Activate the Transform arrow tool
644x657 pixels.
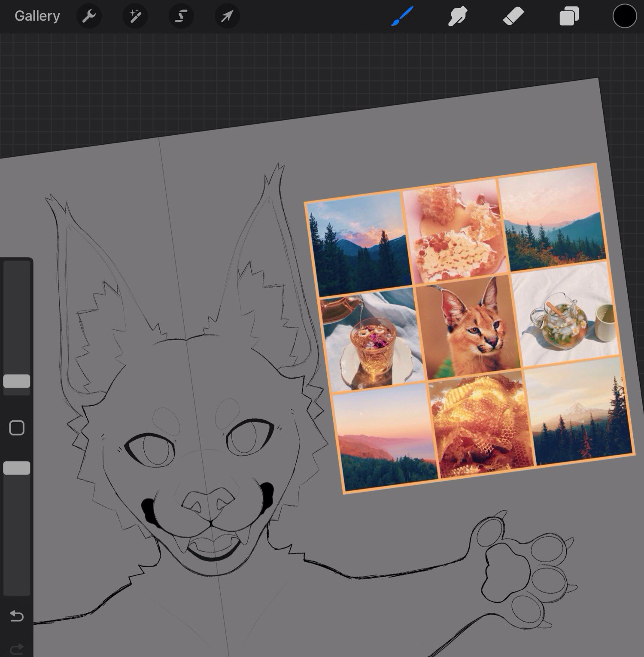tap(227, 16)
